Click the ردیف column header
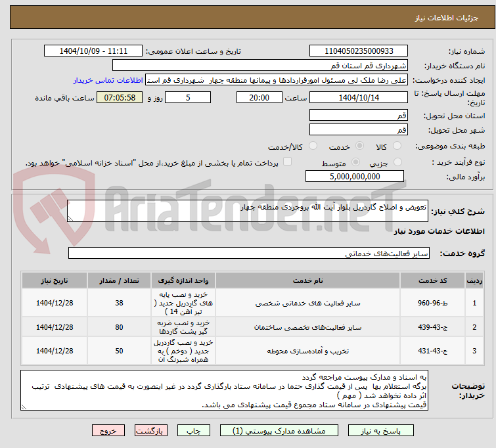This screenshot has height=448, width=496. [x=474, y=280]
